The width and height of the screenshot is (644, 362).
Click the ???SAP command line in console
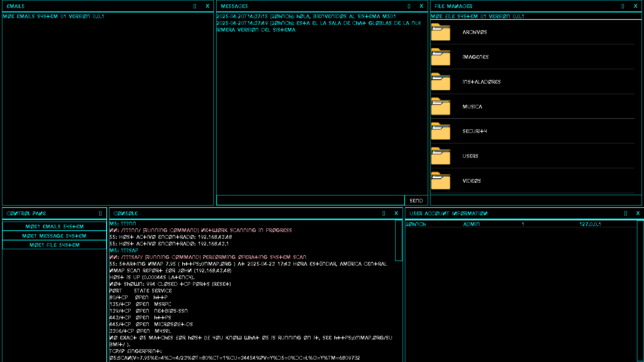124,251
